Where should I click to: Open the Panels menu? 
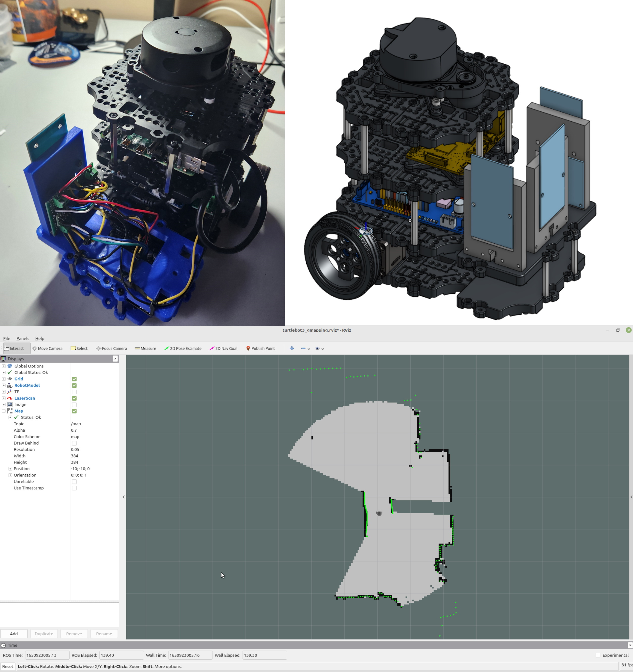(23, 339)
